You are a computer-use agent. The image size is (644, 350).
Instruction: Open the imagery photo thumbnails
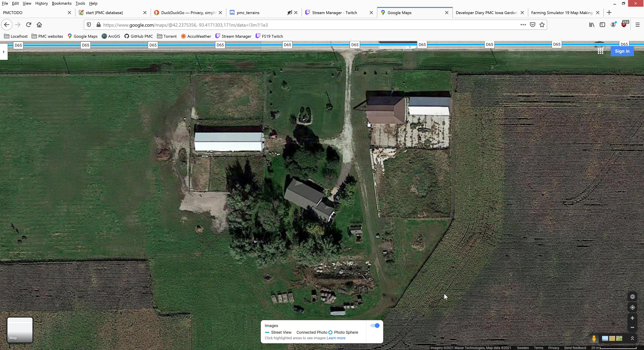(612, 338)
